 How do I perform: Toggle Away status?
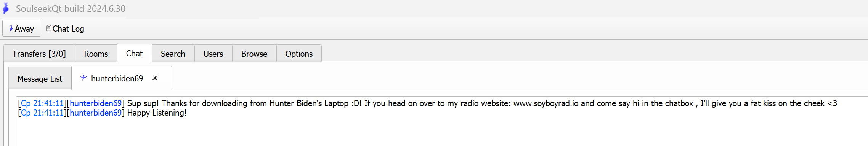(21, 29)
